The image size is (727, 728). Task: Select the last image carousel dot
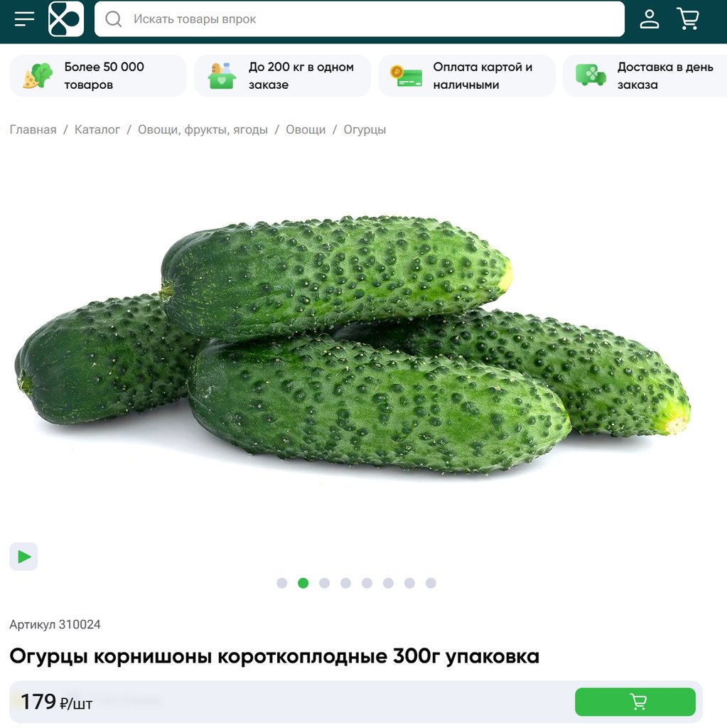coord(431,583)
